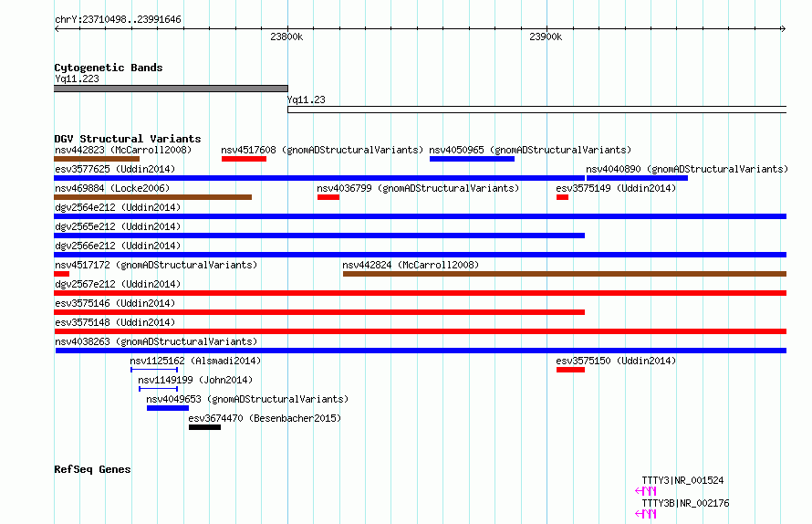The image size is (812, 524).
Task: Click the 23800k ruler position label
Action: pyautogui.click(x=286, y=37)
